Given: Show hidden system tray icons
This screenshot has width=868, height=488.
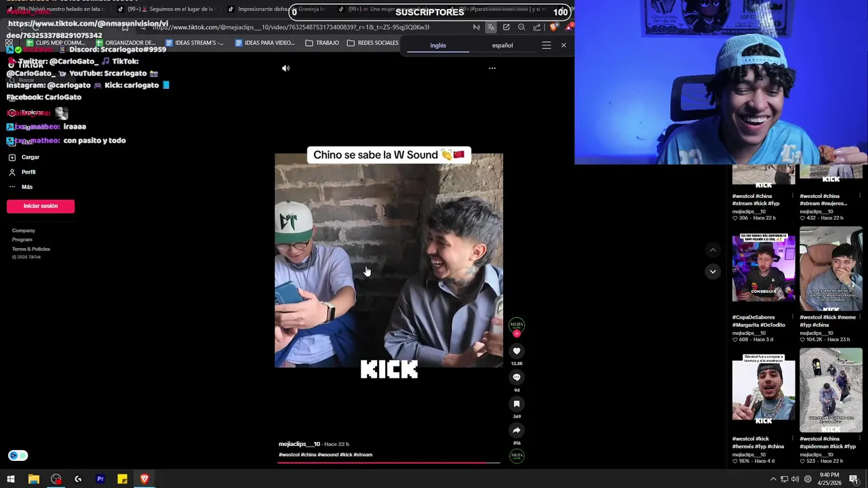Looking at the screenshot, I should [773, 479].
